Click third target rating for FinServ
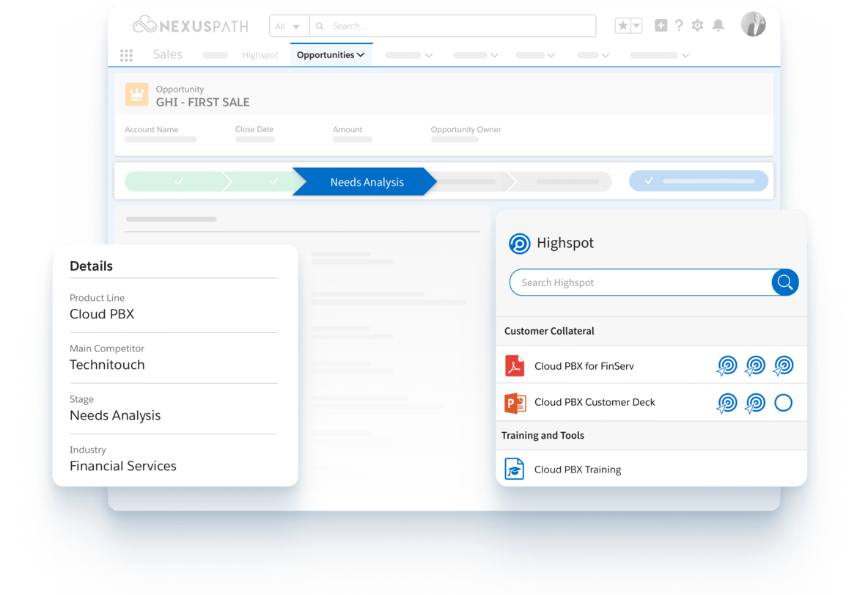The width and height of the screenshot is (868, 595). pyautogui.click(x=783, y=365)
